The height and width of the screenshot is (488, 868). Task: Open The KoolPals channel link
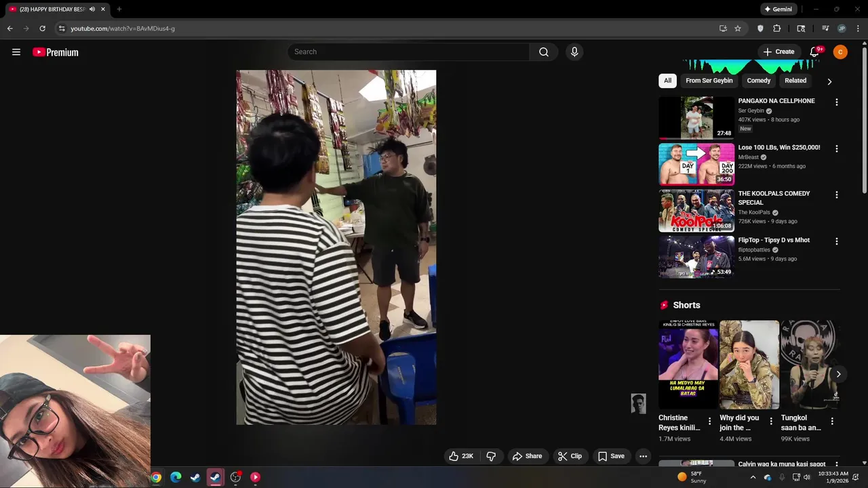pyautogui.click(x=754, y=212)
